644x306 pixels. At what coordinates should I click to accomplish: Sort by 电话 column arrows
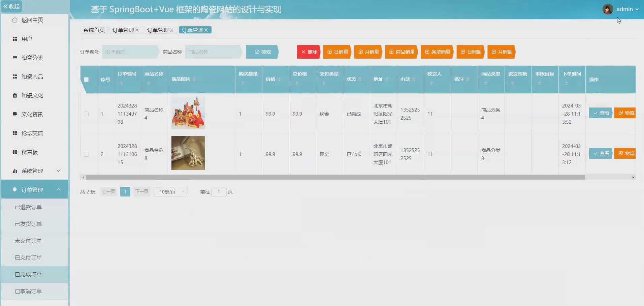coord(414,79)
